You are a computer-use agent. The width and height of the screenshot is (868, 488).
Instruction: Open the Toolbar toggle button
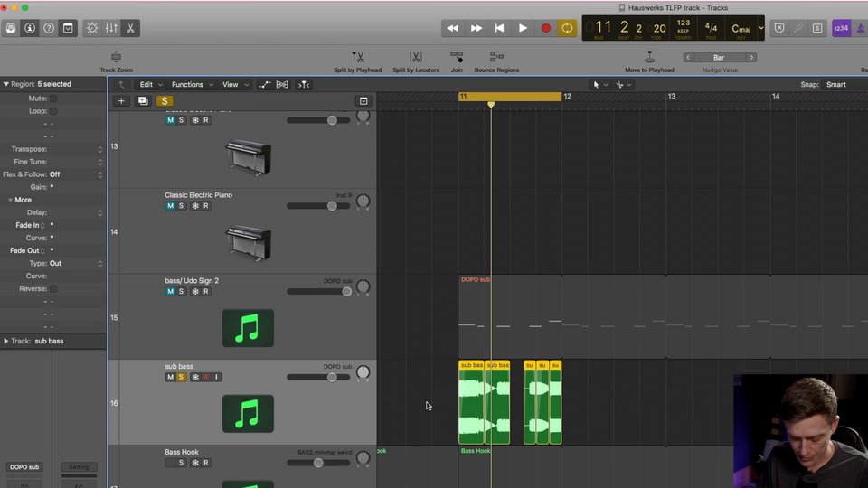coord(68,28)
